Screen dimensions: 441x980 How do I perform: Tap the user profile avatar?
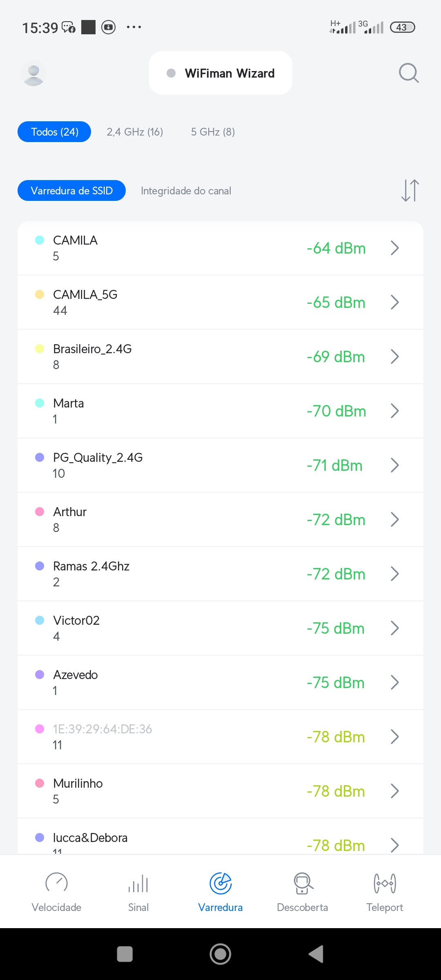pyautogui.click(x=33, y=73)
